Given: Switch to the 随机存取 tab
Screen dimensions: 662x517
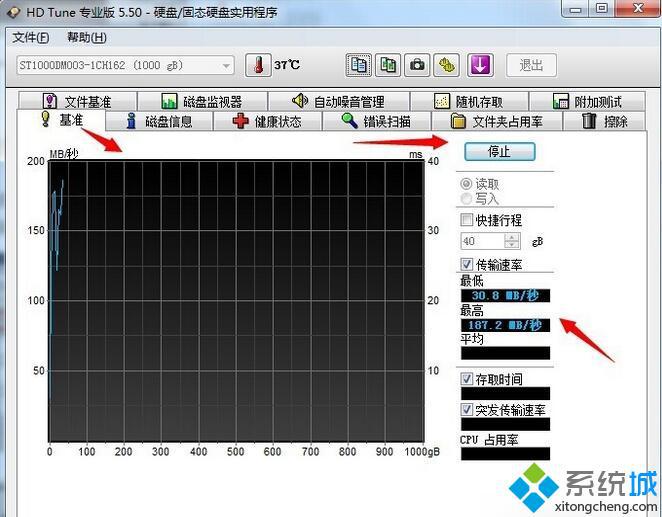Looking at the screenshot, I should (x=469, y=101).
